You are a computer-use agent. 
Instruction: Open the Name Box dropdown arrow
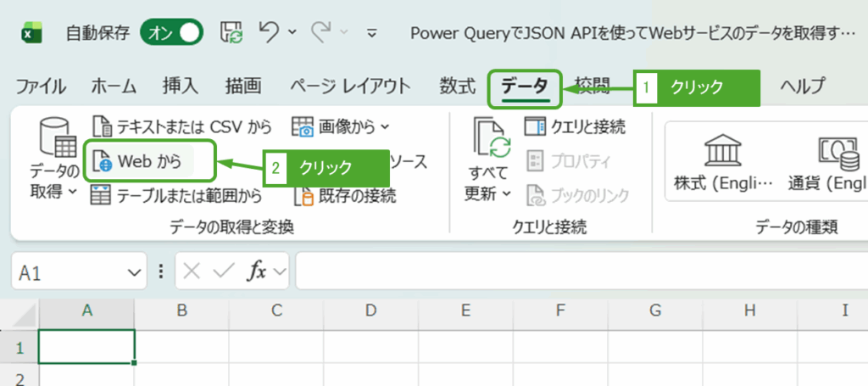click(133, 272)
